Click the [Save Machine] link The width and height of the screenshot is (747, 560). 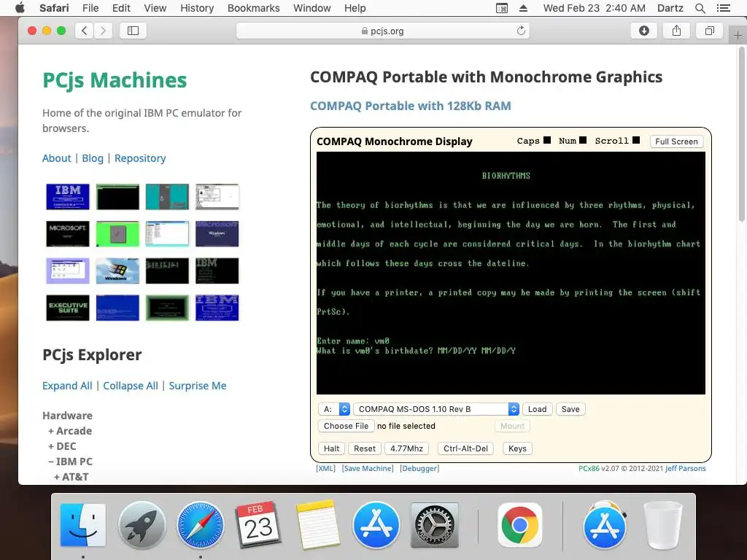pyautogui.click(x=368, y=469)
